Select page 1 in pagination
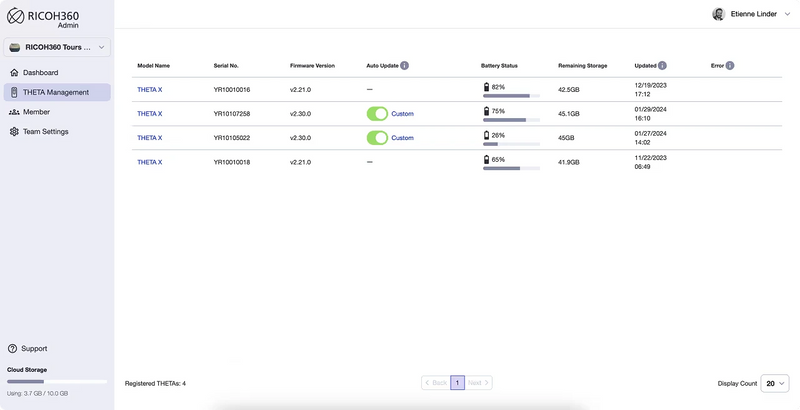Viewport: 800px width, 410px height. click(457, 383)
